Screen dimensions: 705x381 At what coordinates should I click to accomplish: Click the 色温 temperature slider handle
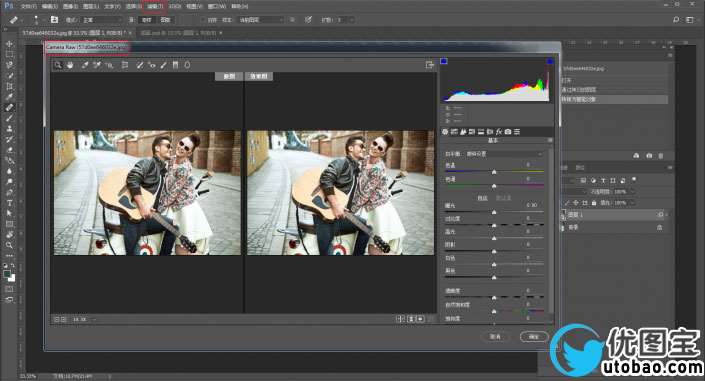(x=494, y=172)
